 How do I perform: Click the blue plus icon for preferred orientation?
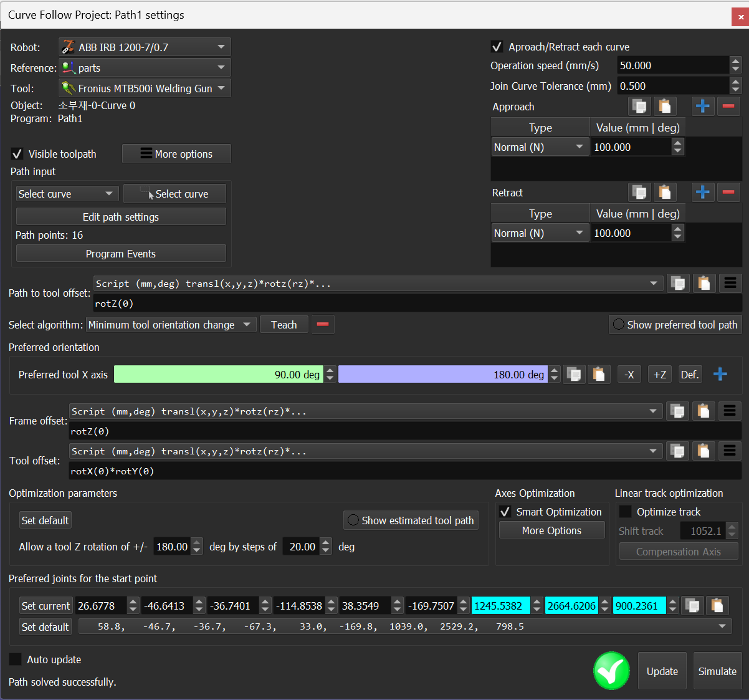720,375
